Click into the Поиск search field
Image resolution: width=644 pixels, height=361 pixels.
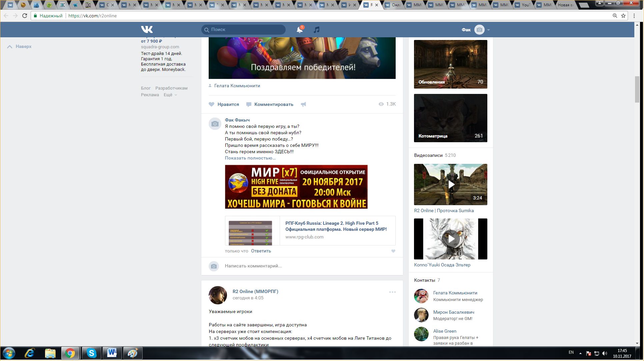coord(243,30)
